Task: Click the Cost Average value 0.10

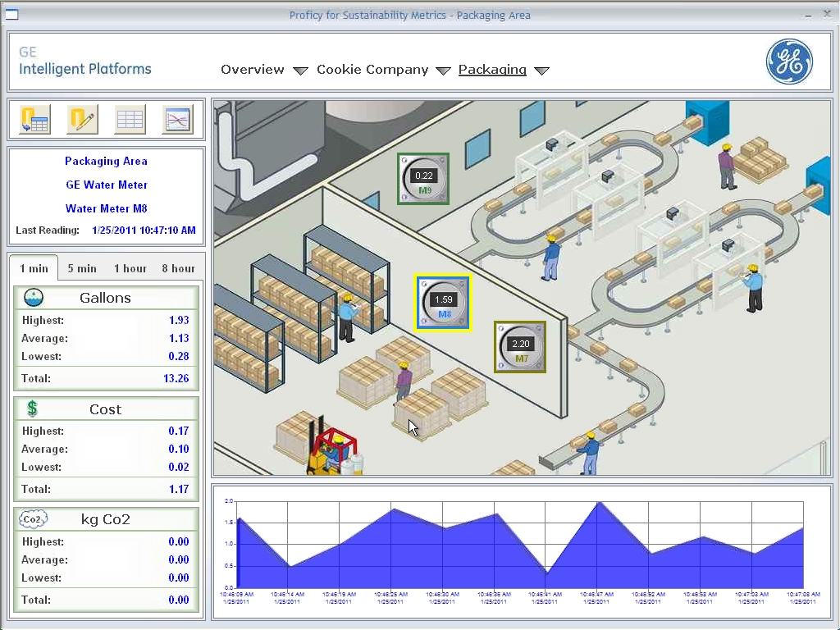Action: (x=179, y=449)
